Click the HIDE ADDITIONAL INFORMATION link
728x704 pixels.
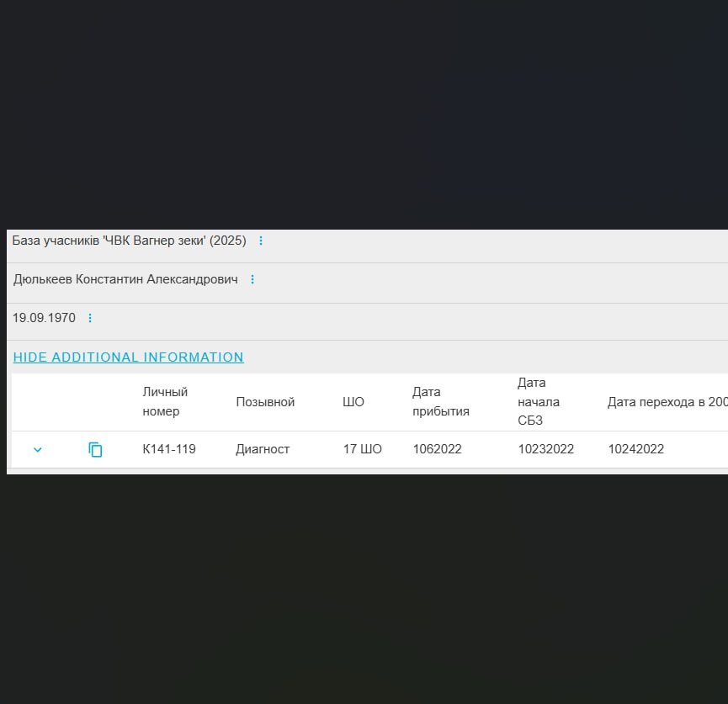(128, 357)
